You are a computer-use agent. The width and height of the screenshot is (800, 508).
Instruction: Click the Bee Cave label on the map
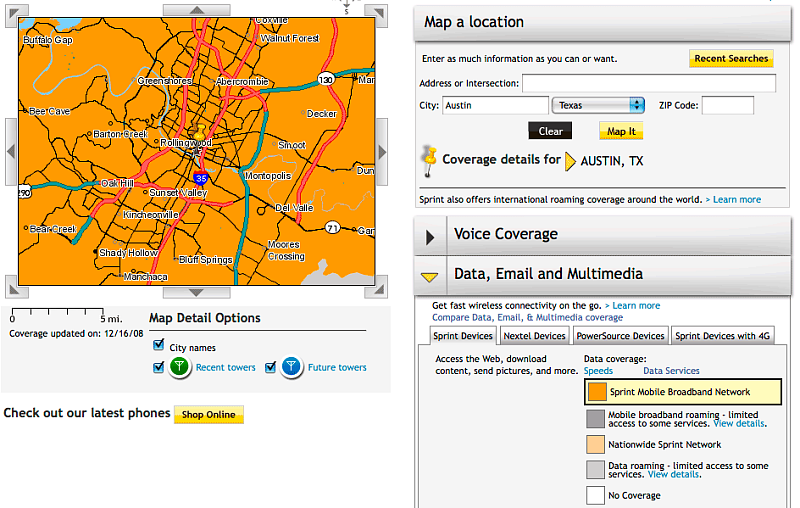coord(49,111)
